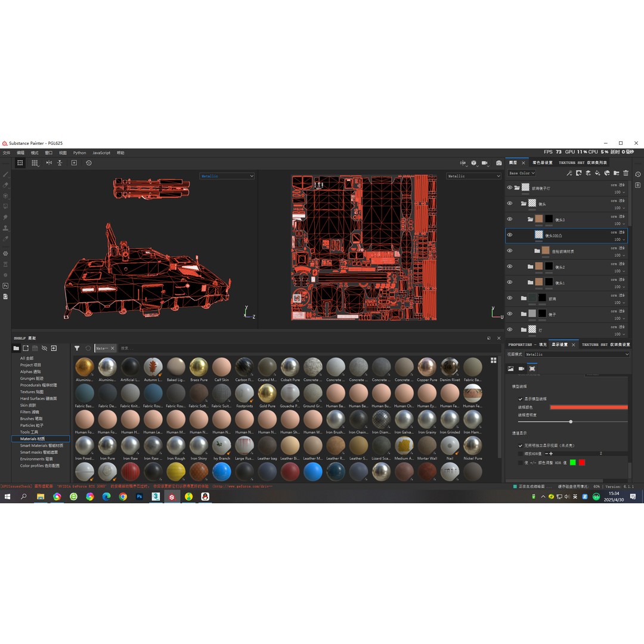Click the shelf filter funnel icon
This screenshot has width=644, height=644.
[x=77, y=348]
